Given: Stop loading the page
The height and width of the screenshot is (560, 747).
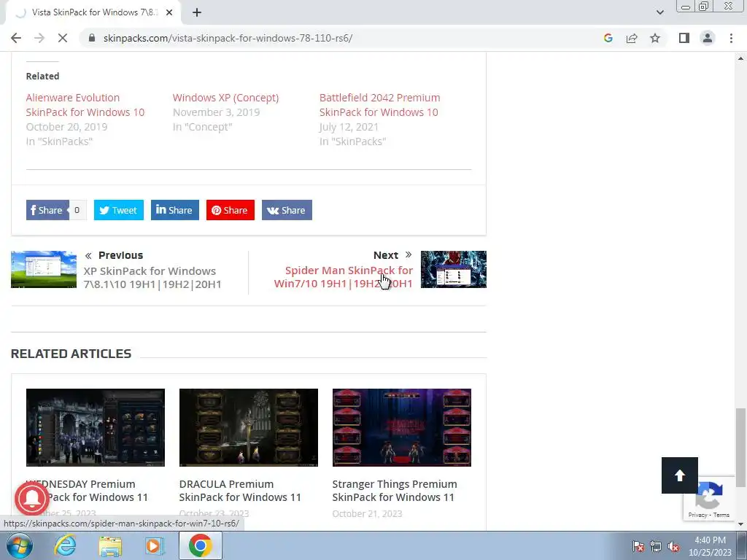Looking at the screenshot, I should coord(63,38).
